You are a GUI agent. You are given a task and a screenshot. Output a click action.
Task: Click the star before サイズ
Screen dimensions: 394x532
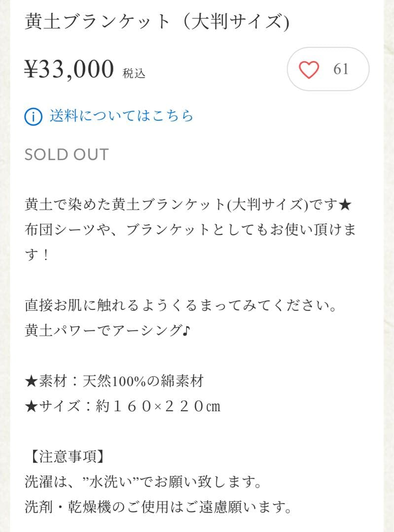(x=31, y=406)
